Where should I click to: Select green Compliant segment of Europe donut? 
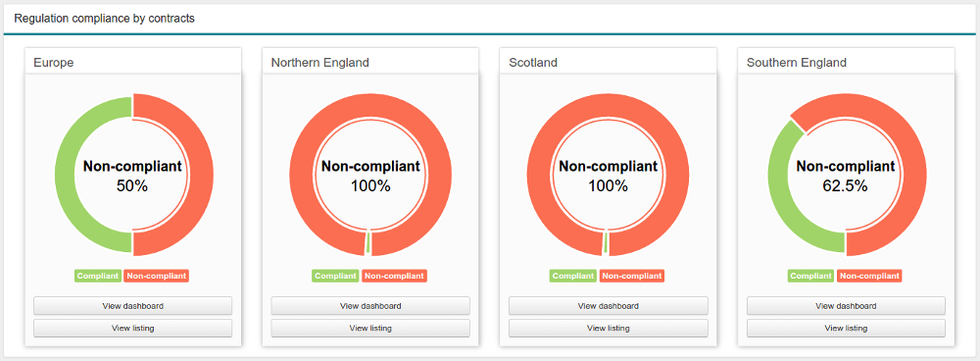65,176
